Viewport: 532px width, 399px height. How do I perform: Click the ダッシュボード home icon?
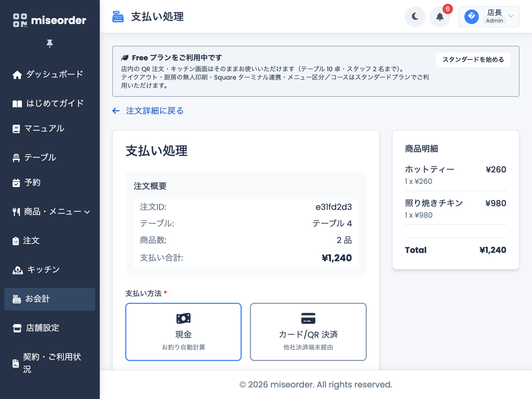click(17, 75)
